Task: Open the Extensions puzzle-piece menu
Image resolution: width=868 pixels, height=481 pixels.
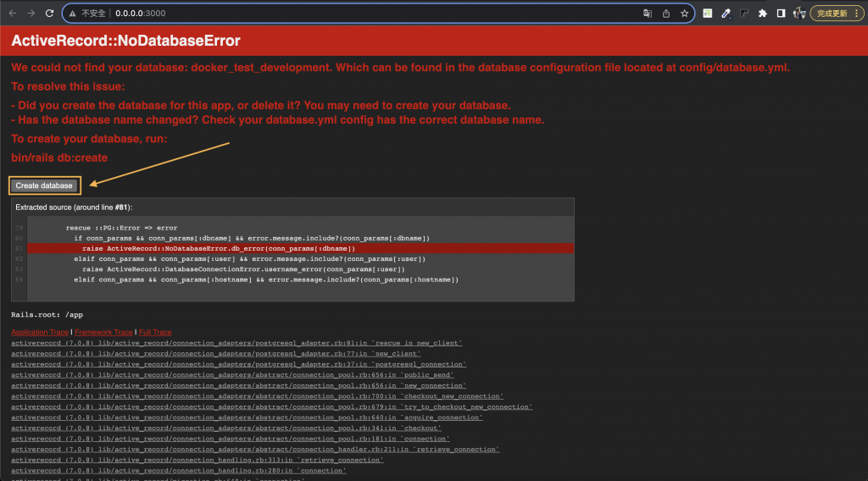Action: coord(763,14)
